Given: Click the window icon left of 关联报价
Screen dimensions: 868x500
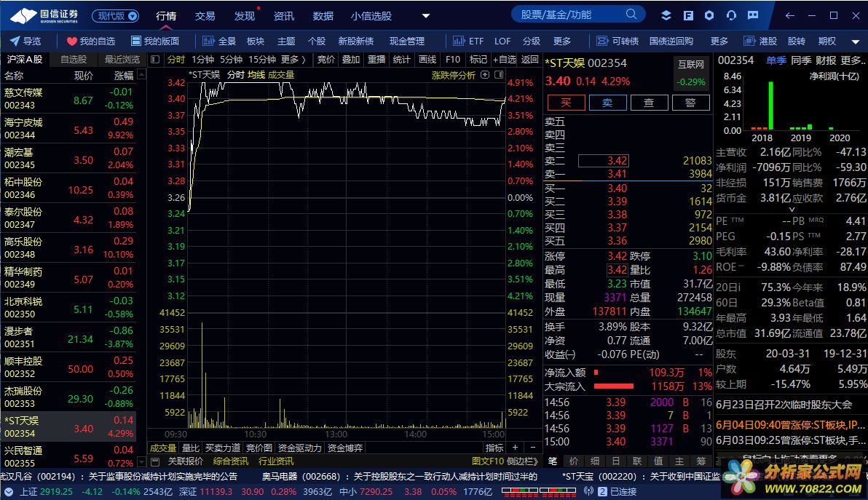Looking at the screenshot, I should pos(155,461).
